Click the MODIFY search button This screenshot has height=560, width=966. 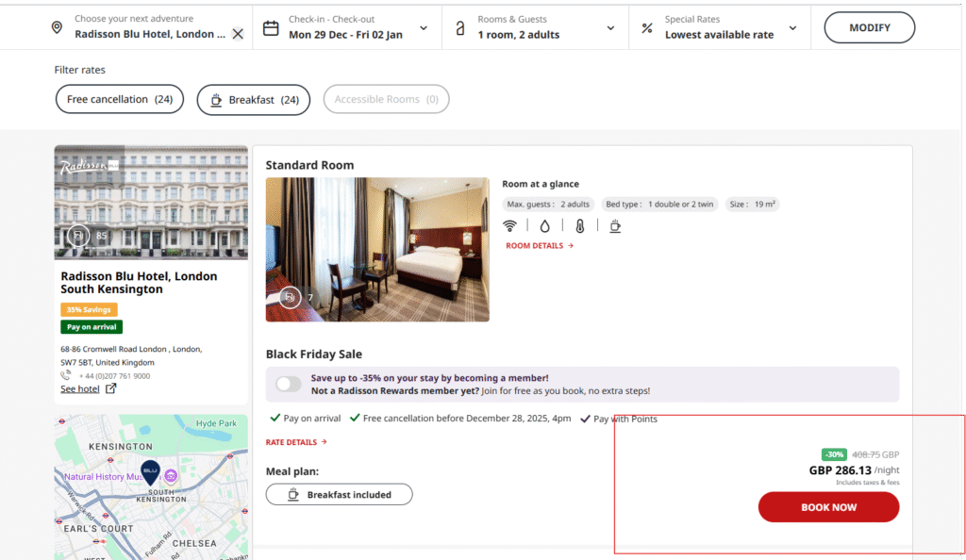[869, 27]
